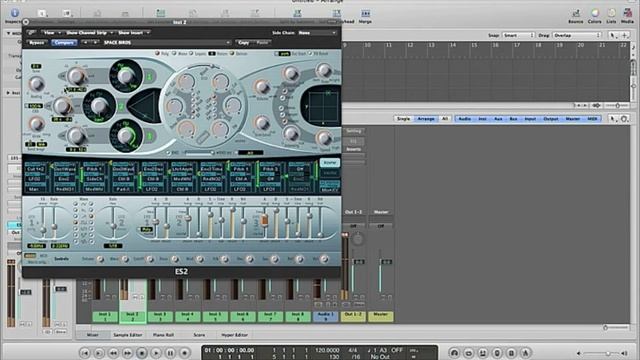Click the stop transport button
The width and height of the screenshot is (640, 360).
point(142,353)
